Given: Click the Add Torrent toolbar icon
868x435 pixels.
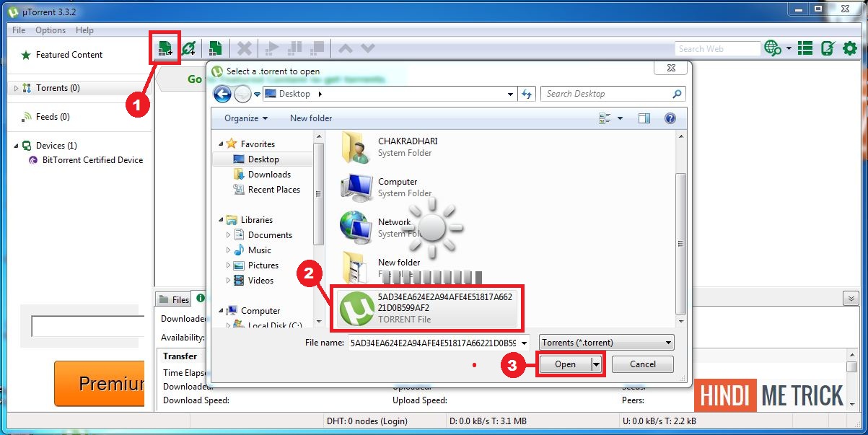Looking at the screenshot, I should 165,48.
